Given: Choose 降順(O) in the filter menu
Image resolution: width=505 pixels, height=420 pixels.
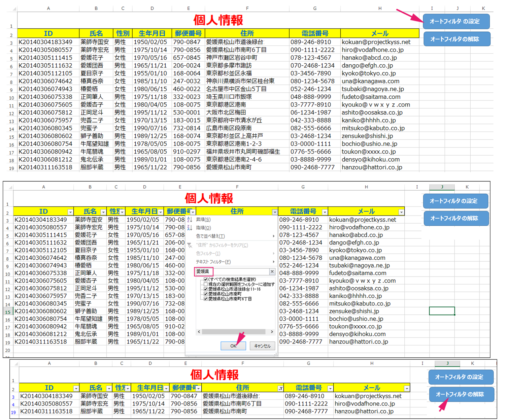Looking at the screenshot, I should pyautogui.click(x=231, y=228).
